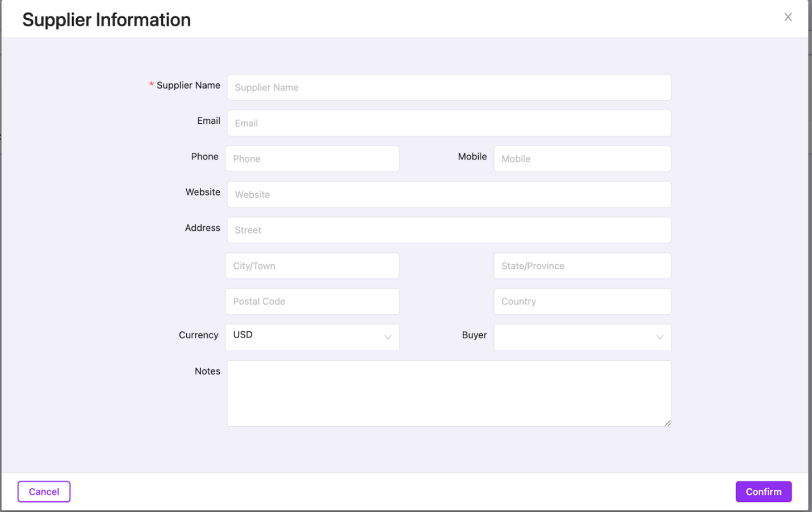The width and height of the screenshot is (812, 512).
Task: Click the Phone input field
Action: pos(312,159)
